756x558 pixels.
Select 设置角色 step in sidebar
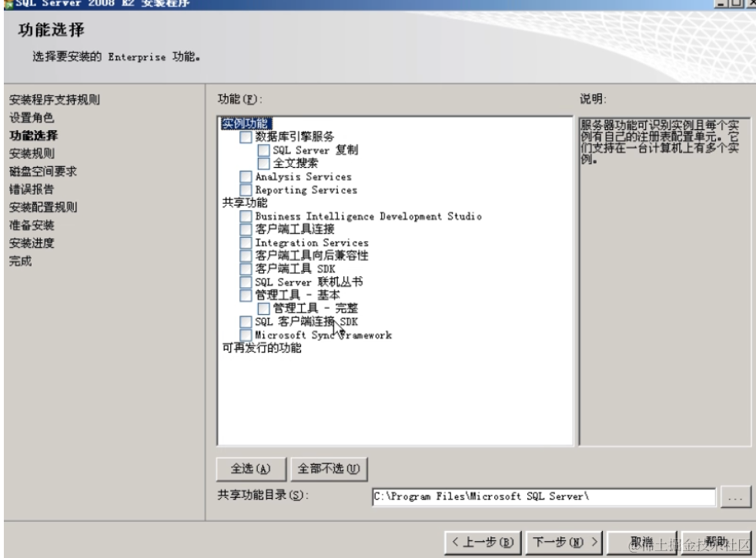32,118
